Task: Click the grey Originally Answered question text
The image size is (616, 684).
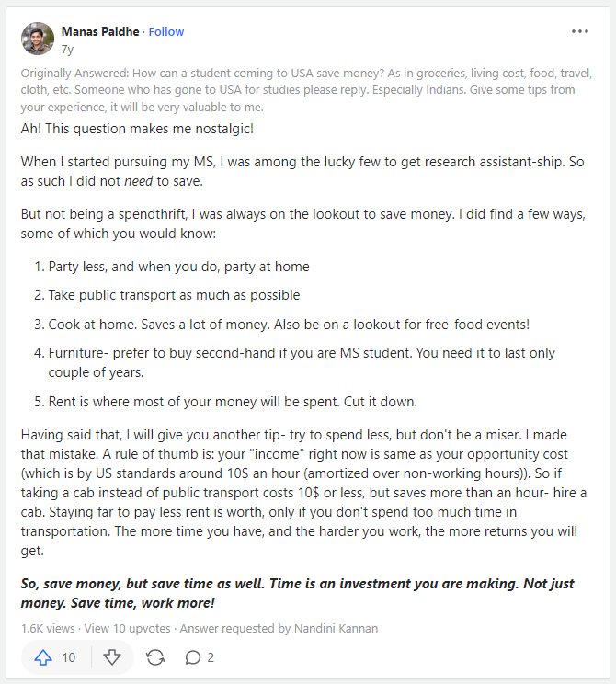Action: pyautogui.click(x=306, y=90)
